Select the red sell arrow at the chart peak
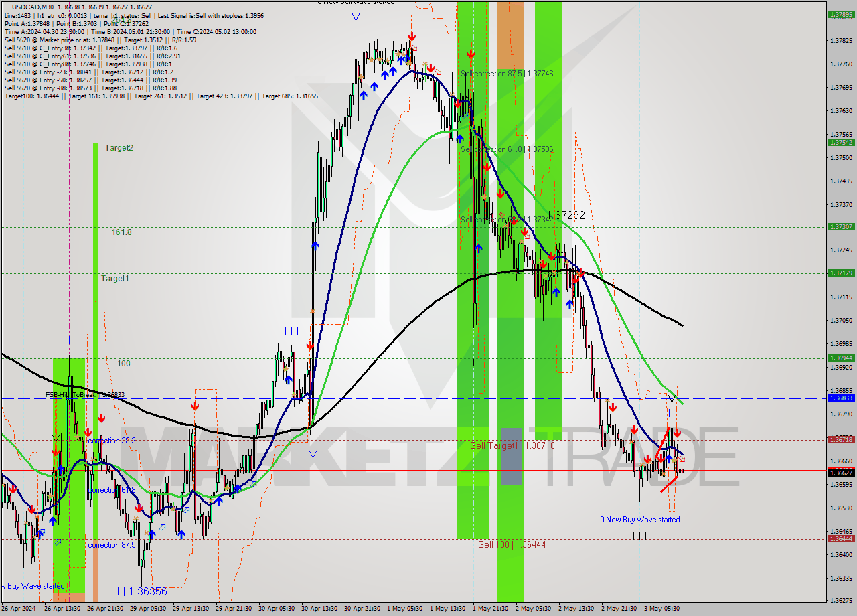The width and height of the screenshot is (857, 616). click(412, 36)
